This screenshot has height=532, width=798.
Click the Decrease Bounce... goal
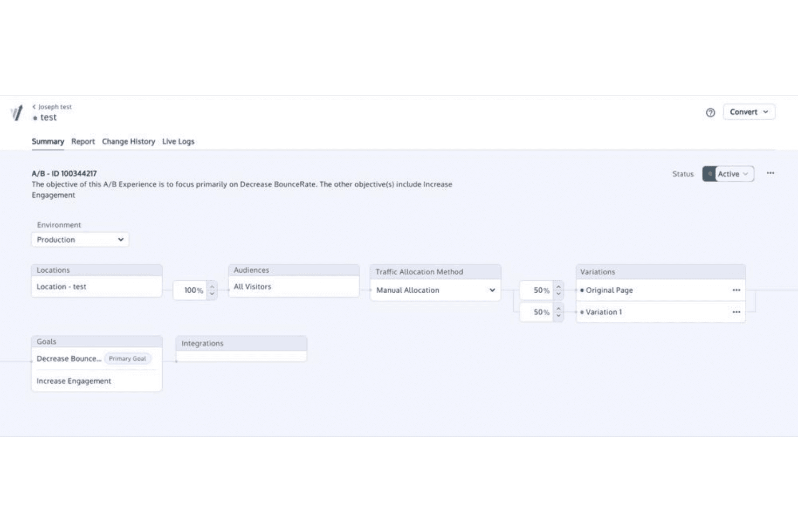(x=69, y=358)
